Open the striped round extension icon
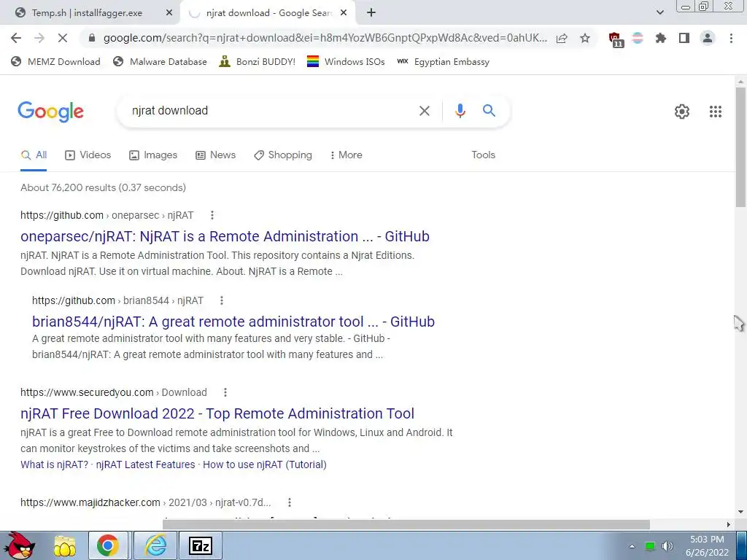747x560 pixels. [x=638, y=38]
